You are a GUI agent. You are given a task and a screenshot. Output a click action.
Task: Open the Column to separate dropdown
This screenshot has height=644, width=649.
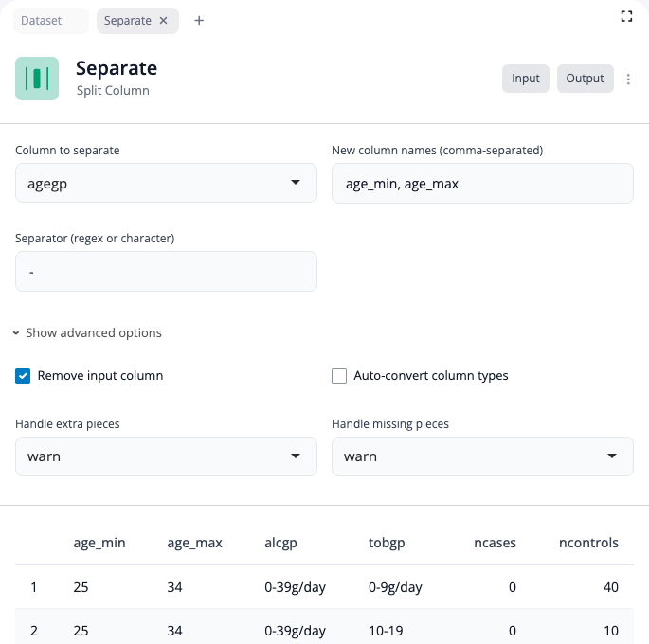[166, 184]
